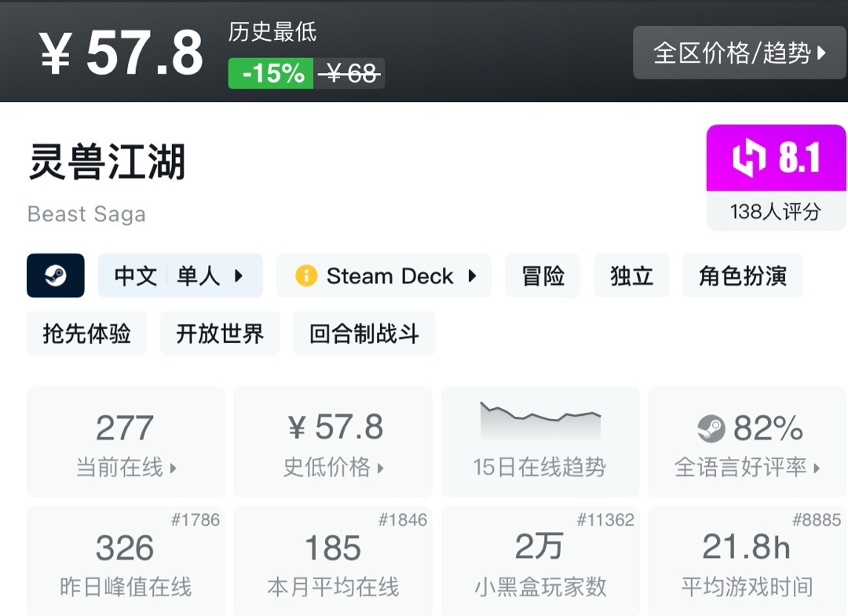
Task: Select the 独立 indie tag
Action: click(x=631, y=275)
